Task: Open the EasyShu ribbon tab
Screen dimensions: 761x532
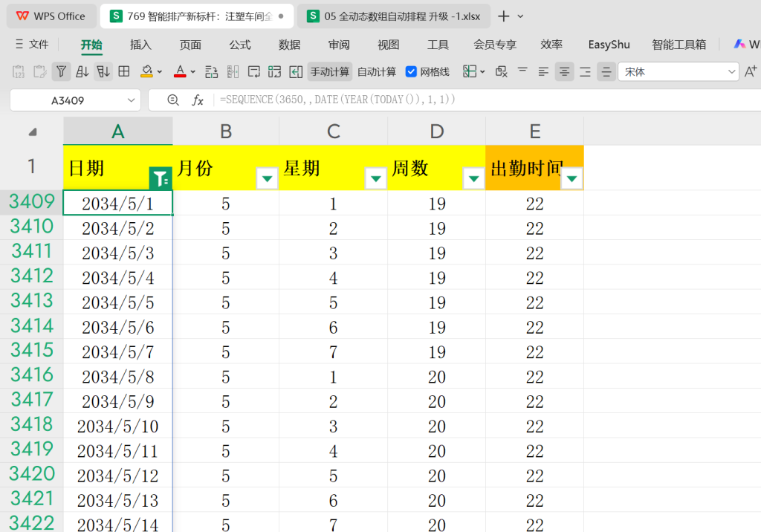Action: 609,45
